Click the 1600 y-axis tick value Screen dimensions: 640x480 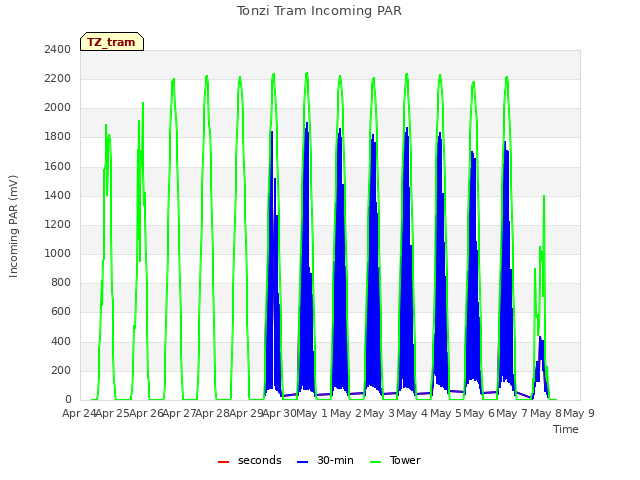pos(58,167)
